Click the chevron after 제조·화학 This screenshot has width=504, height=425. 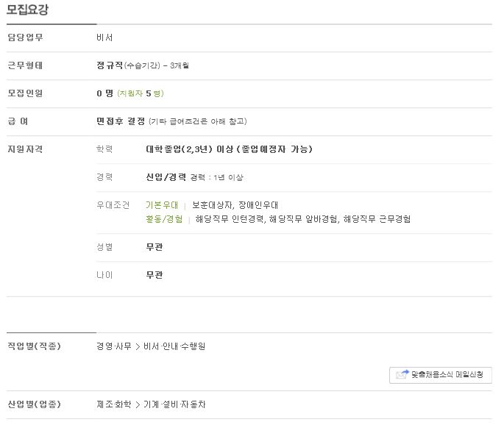tap(138, 404)
